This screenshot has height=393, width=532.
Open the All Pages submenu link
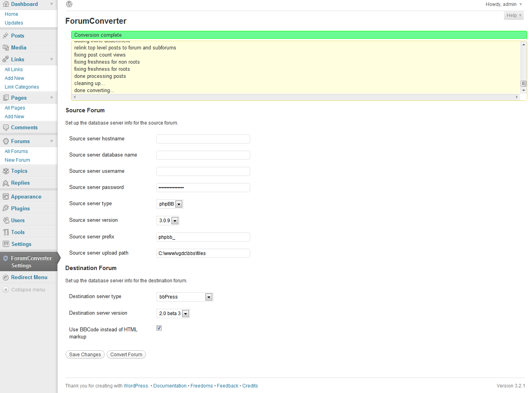[x=15, y=108]
